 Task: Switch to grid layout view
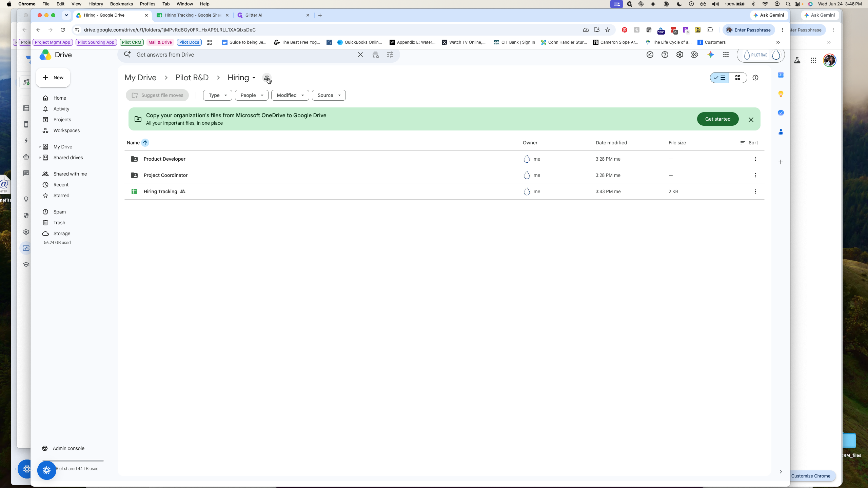click(738, 78)
